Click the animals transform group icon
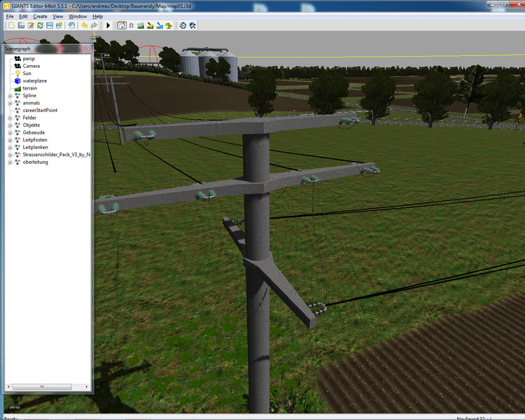The image size is (525, 420). [x=17, y=103]
